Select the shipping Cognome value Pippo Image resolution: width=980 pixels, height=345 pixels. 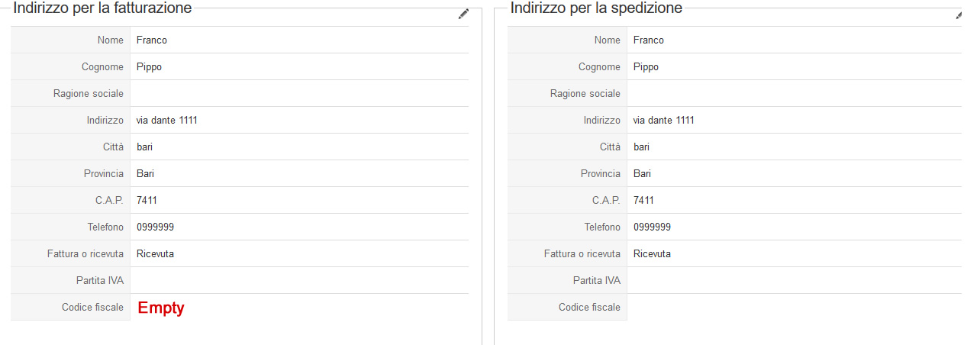click(x=646, y=67)
